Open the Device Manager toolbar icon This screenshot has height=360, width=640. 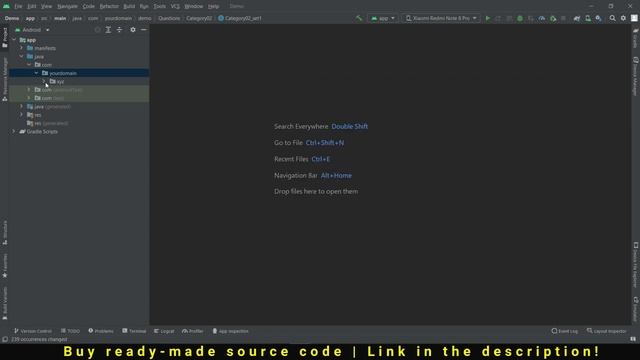588,18
